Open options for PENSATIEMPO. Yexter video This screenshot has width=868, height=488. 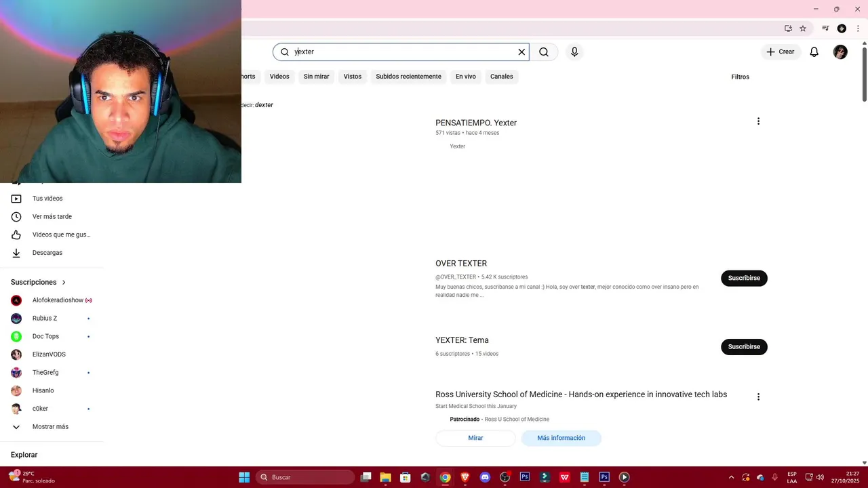(x=758, y=121)
